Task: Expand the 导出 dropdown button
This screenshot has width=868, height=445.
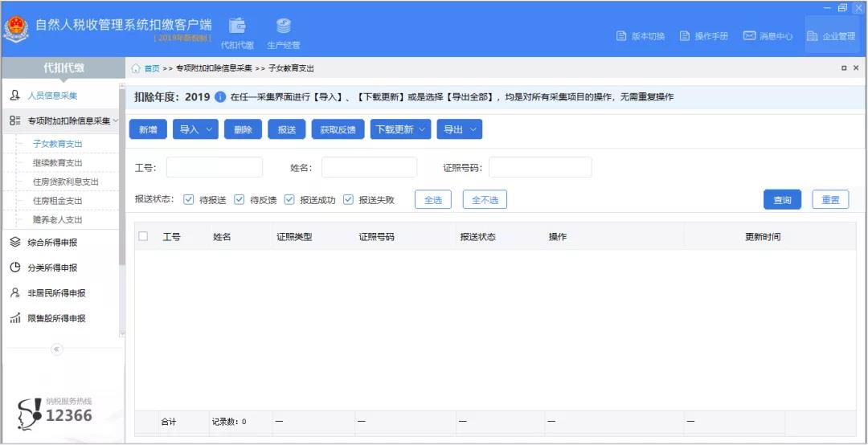Action: click(460, 130)
